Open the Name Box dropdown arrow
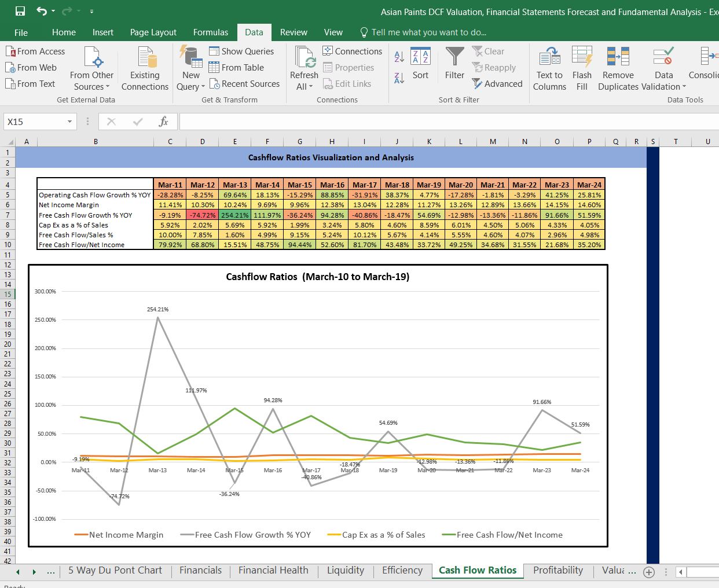 [69, 122]
